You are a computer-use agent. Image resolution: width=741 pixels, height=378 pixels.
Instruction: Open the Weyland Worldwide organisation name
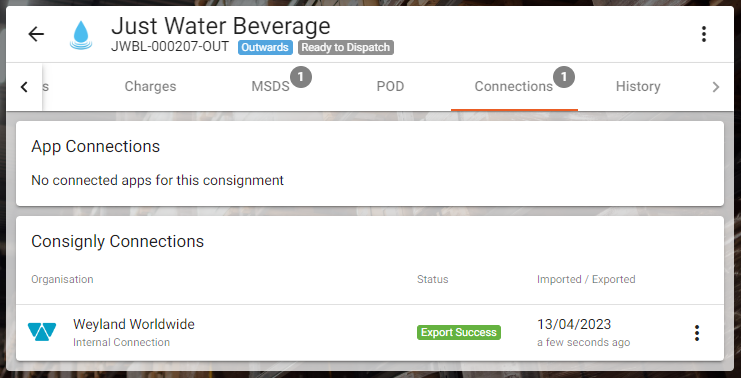[134, 325]
